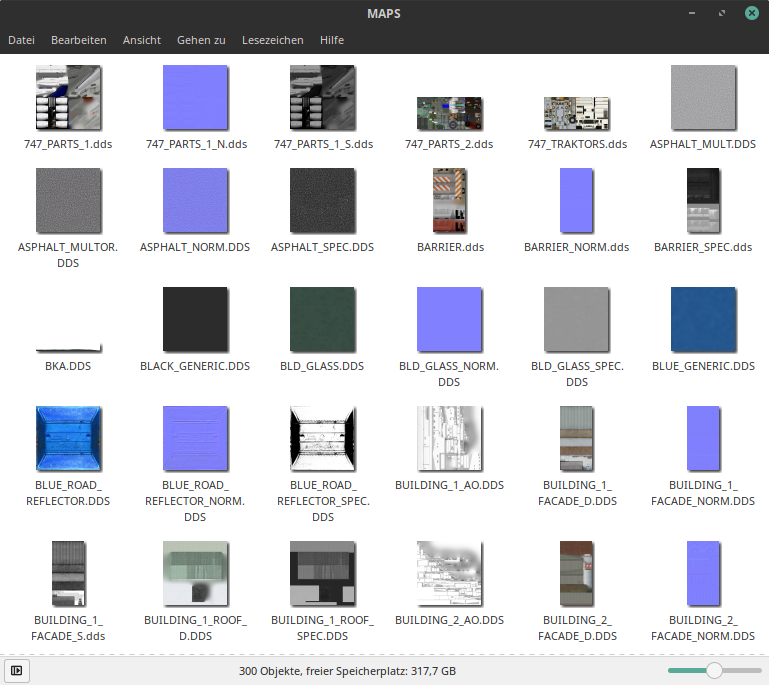The width and height of the screenshot is (769, 685).
Task: Select the BLUE_ROAD_REFLECTOR_SPEC.DDS file icon
Action: (x=322, y=438)
